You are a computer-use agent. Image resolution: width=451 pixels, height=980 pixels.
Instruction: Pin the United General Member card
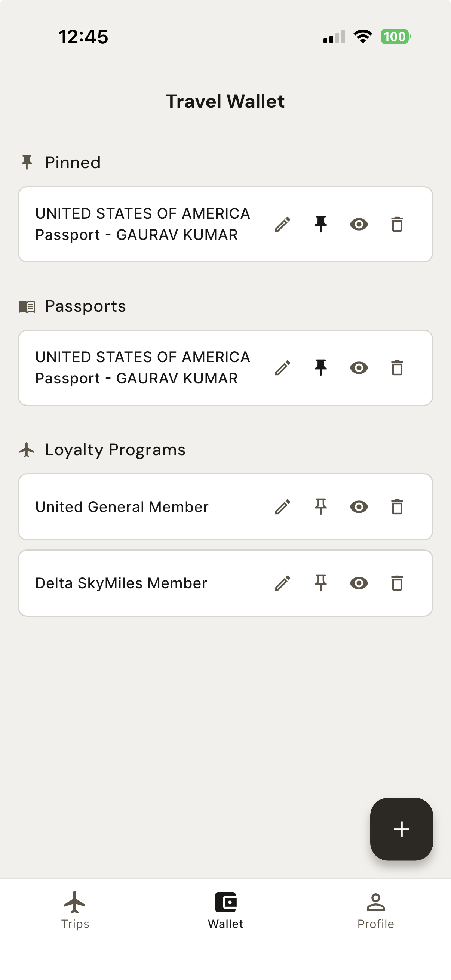point(321,507)
